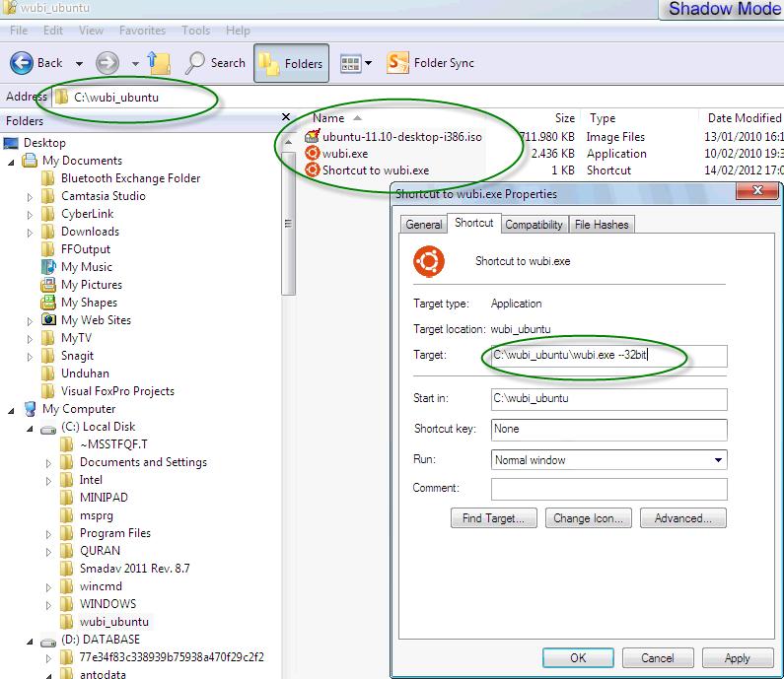This screenshot has height=679, width=784.
Task: Click the Apply button
Action: [x=737, y=657]
